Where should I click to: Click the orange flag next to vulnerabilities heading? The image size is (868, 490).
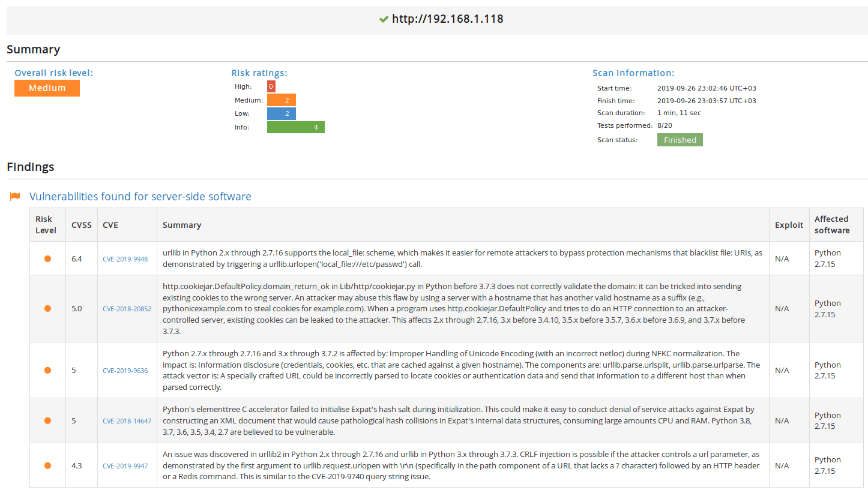click(15, 196)
